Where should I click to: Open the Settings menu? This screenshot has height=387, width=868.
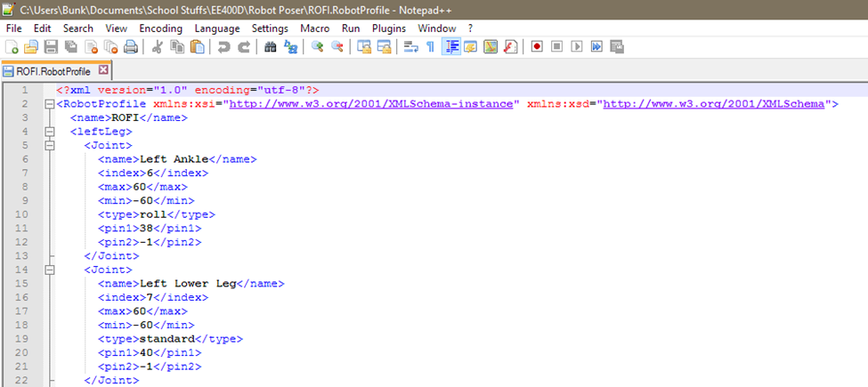tap(270, 28)
